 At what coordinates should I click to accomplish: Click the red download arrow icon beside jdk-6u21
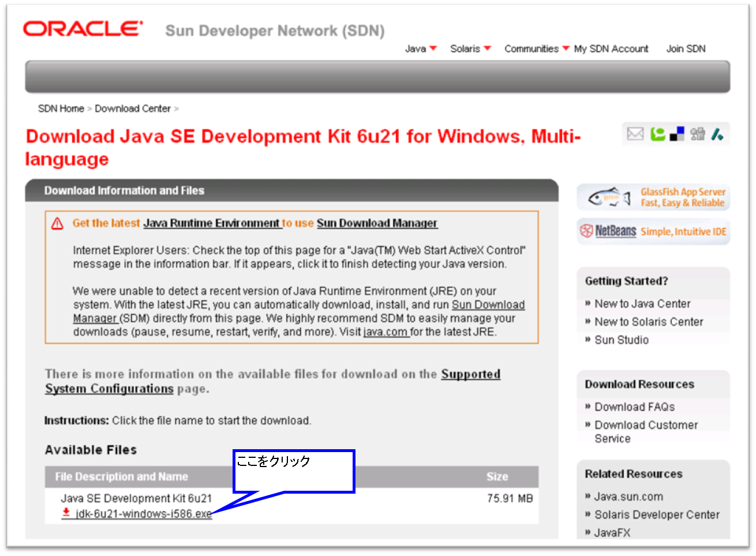pyautogui.click(x=66, y=513)
